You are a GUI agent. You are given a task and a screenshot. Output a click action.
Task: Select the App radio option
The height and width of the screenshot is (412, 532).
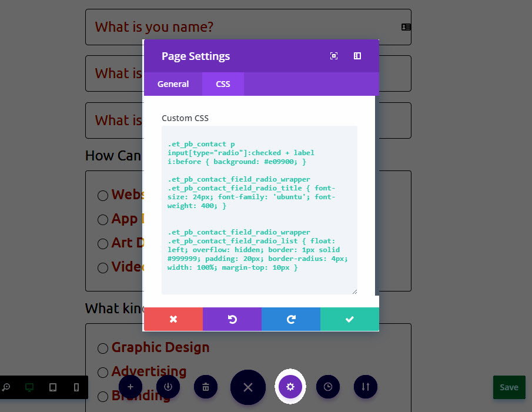tap(103, 220)
